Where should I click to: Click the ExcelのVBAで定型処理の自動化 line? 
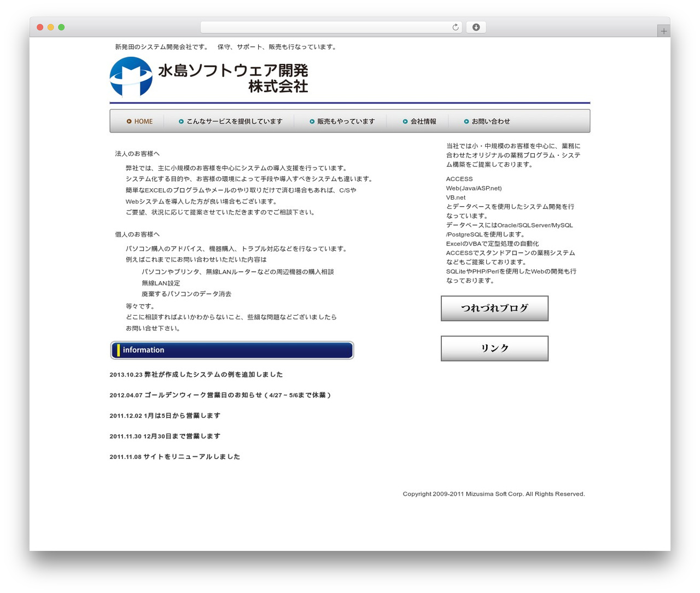[x=492, y=243]
